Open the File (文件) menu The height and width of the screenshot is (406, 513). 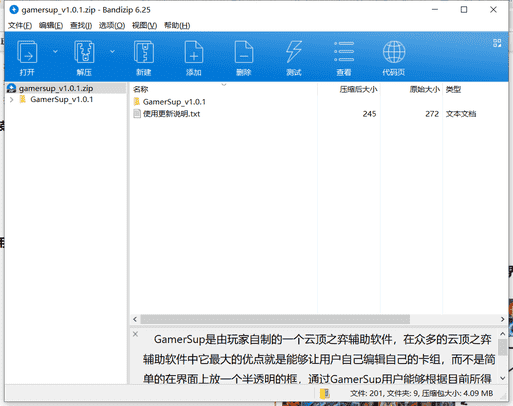20,25
